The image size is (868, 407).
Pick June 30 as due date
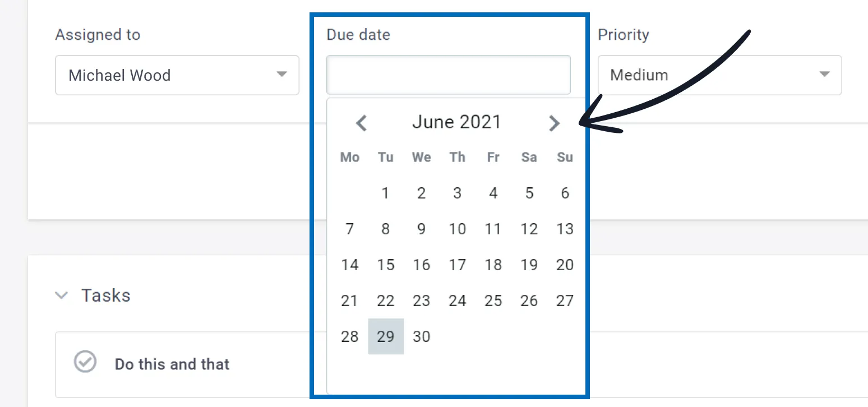(422, 336)
